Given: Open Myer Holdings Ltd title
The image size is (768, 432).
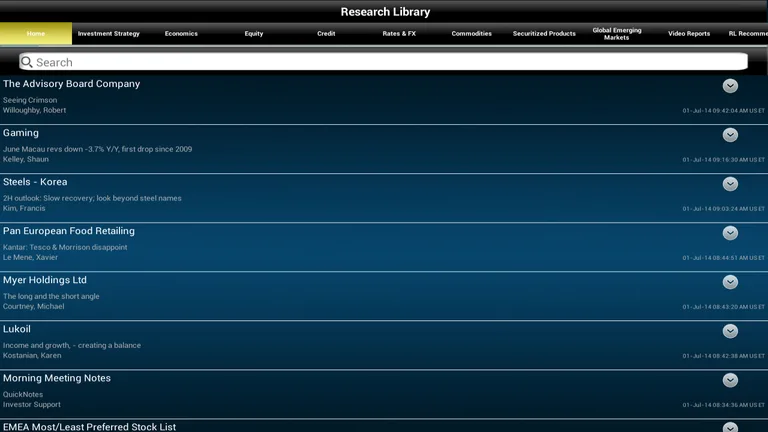Looking at the screenshot, I should point(45,280).
